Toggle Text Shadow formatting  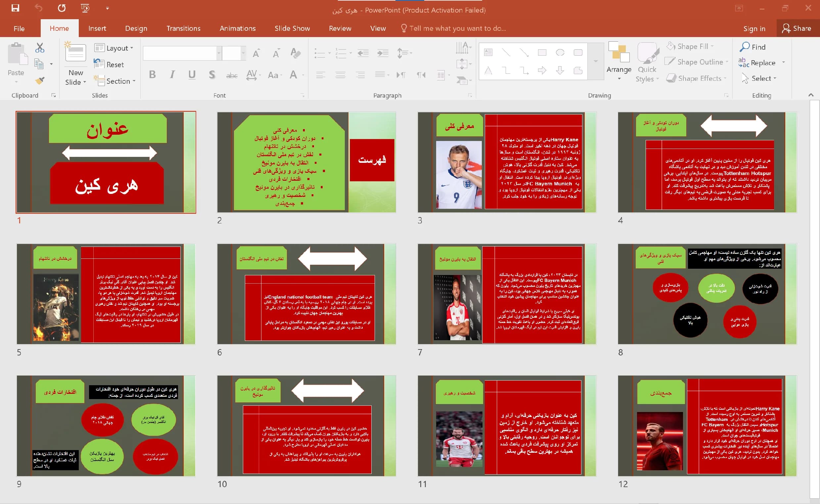[212, 75]
